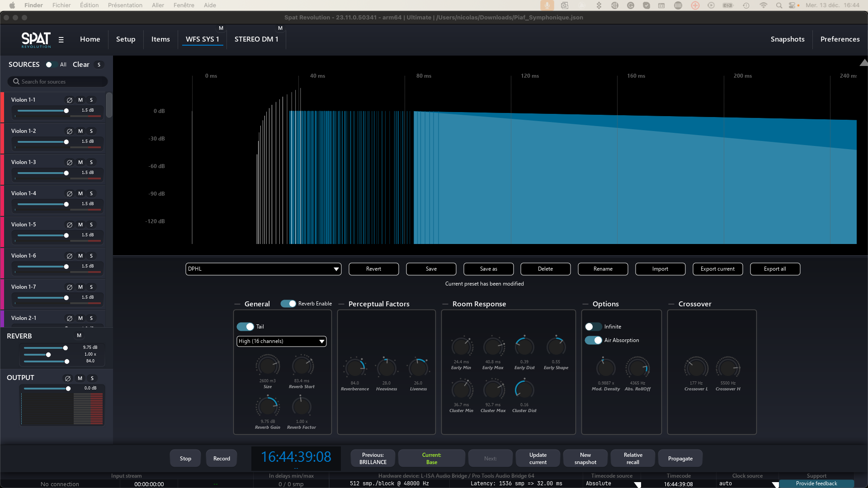Disable the Tail toggle
Image resolution: width=868 pixels, height=488 pixels.
coord(245,327)
